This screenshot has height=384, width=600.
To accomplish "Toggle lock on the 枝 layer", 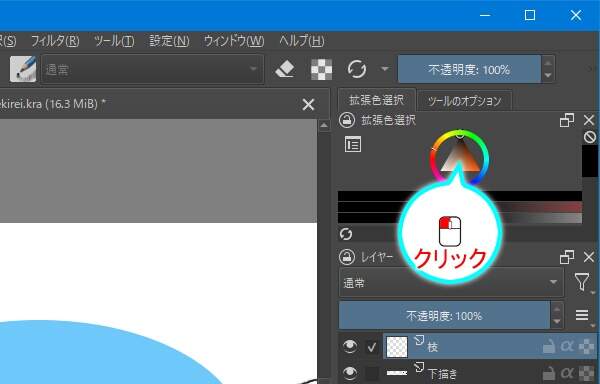I will pyautogui.click(x=549, y=347).
